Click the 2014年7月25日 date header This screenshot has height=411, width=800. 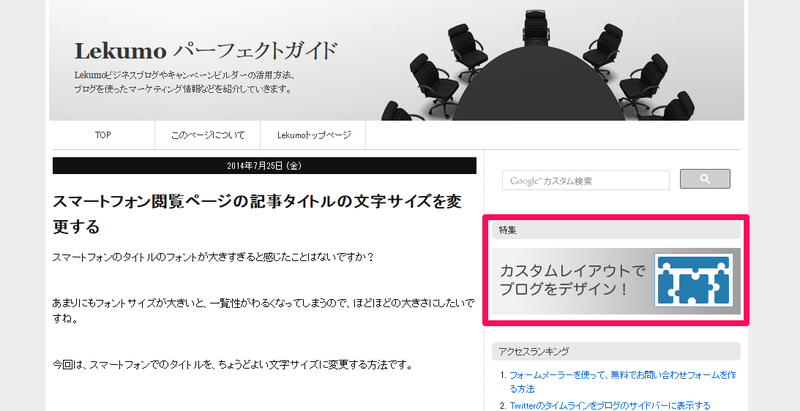(264, 166)
